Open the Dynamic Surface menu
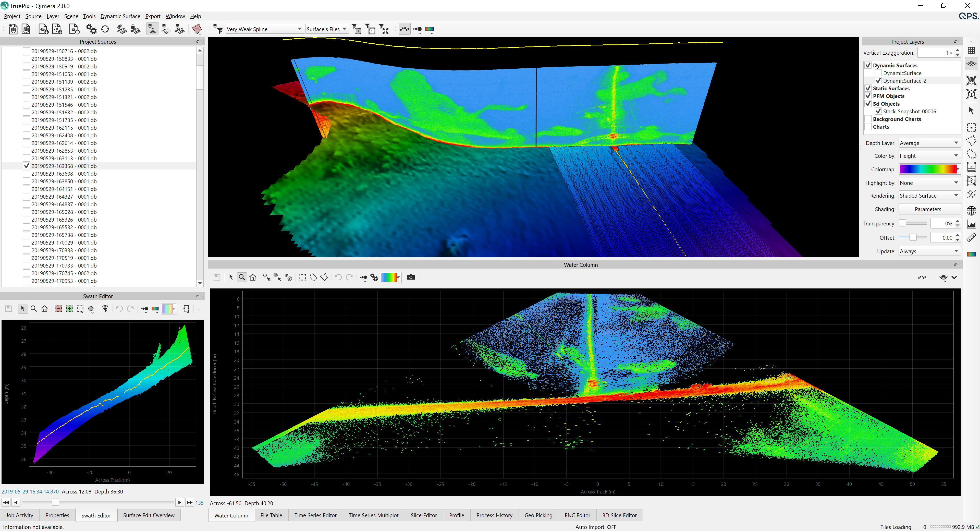 [x=120, y=16]
